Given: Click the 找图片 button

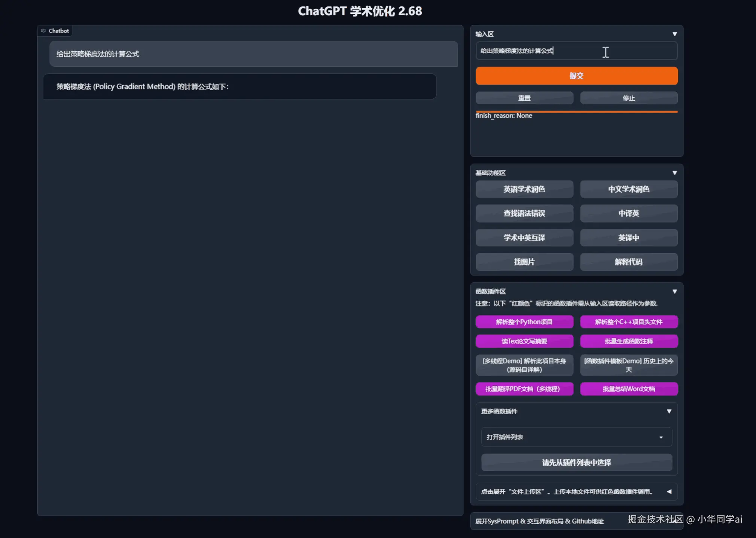Looking at the screenshot, I should click(x=524, y=262).
